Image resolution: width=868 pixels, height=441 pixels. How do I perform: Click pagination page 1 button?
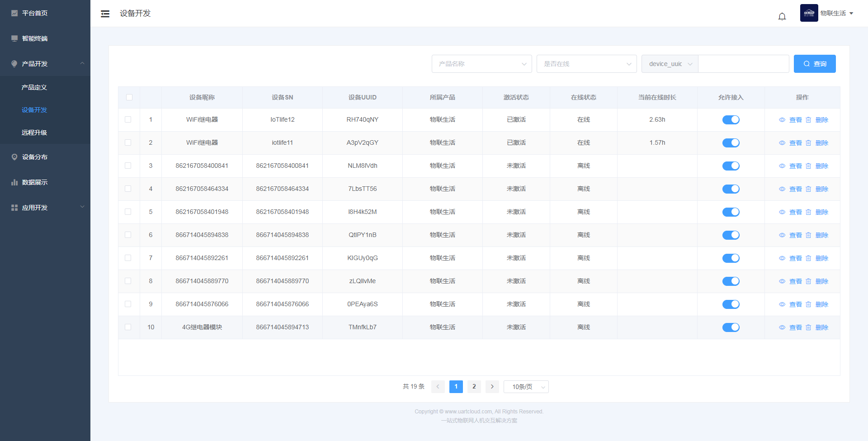tap(456, 387)
